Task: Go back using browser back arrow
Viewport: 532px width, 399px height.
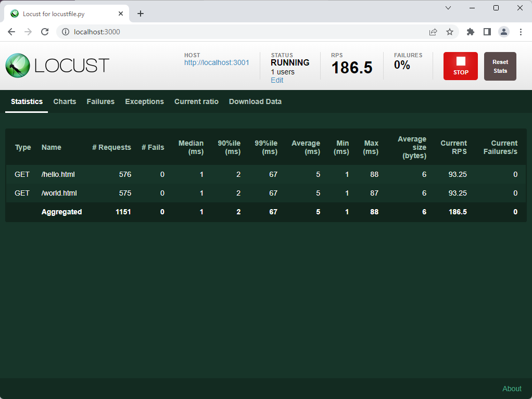Action: (x=11, y=32)
